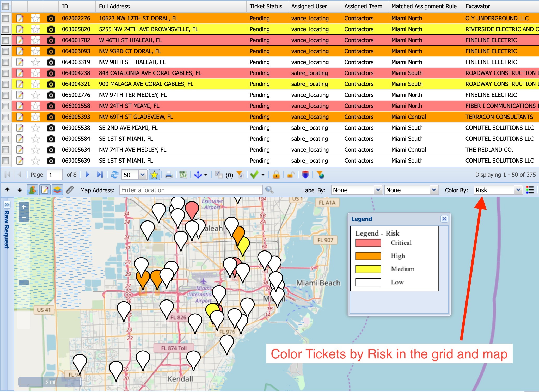Image resolution: width=539 pixels, height=392 pixels.
Task: Check the box for ticket 062002276
Action: tap(5, 18)
